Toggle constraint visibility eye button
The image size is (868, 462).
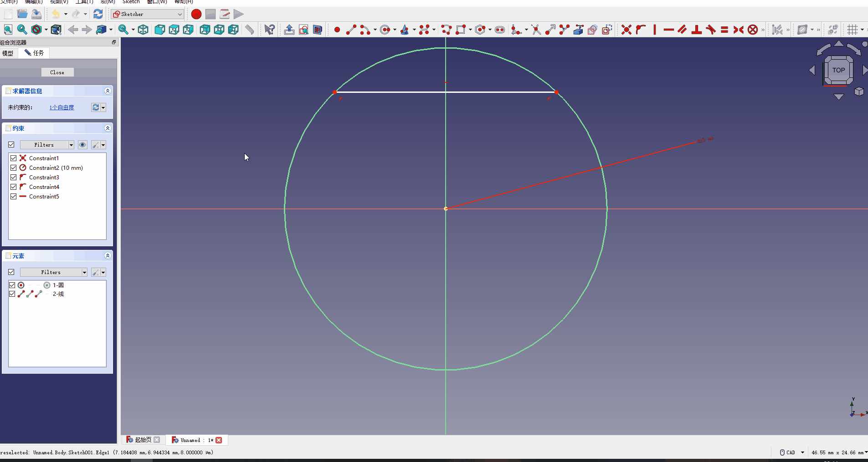pos(82,145)
